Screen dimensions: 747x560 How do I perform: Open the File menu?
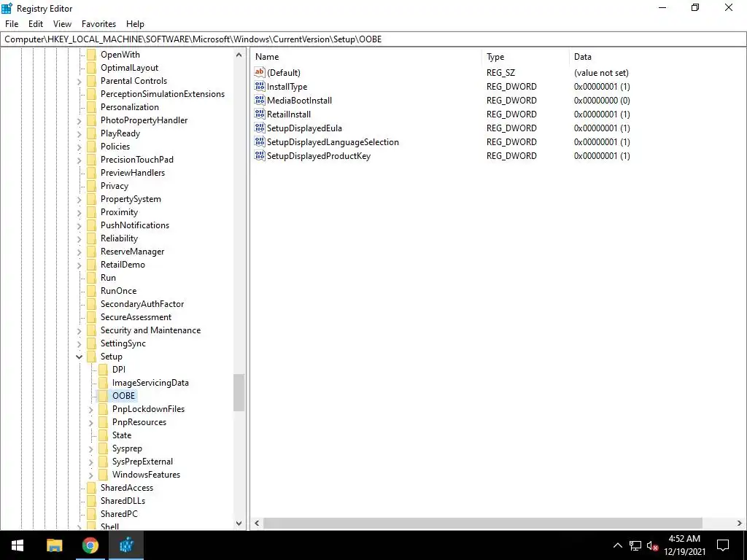[x=12, y=24]
